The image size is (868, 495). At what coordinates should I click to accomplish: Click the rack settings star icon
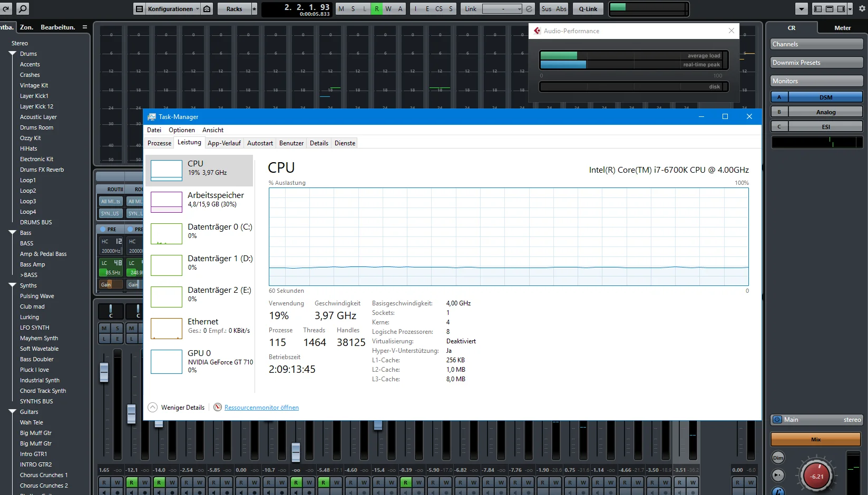pos(254,9)
